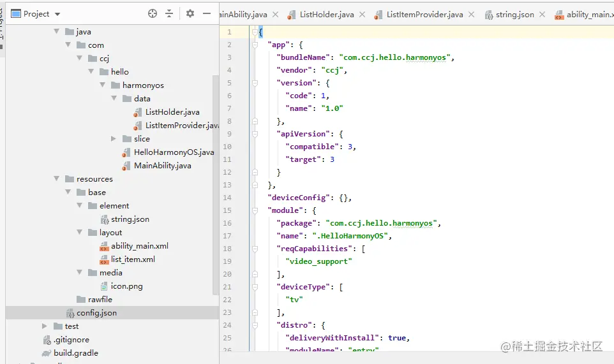
Task: Collapse the element folder
Action: pos(80,205)
